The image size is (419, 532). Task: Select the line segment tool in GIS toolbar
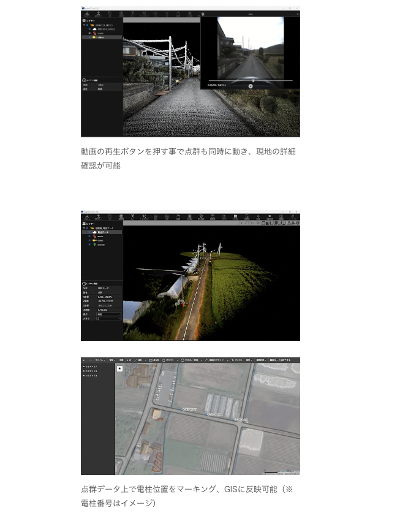click(138, 360)
